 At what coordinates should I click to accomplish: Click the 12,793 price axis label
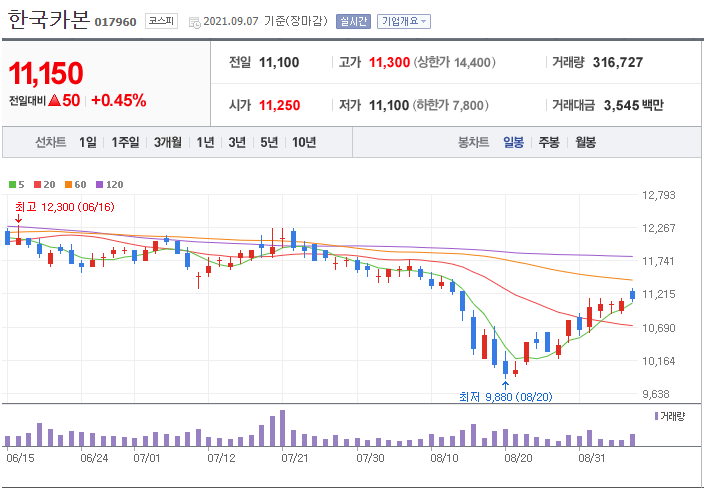point(659,195)
